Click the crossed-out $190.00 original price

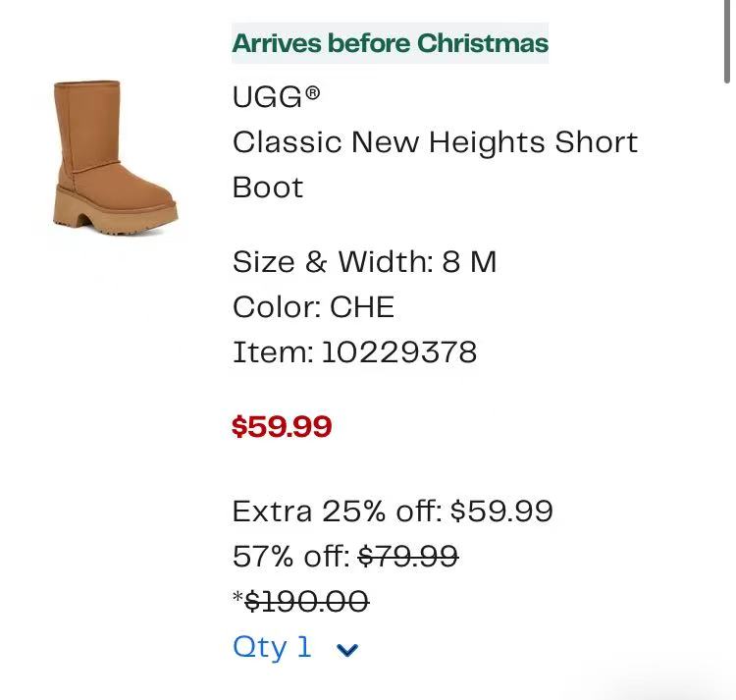pos(307,602)
